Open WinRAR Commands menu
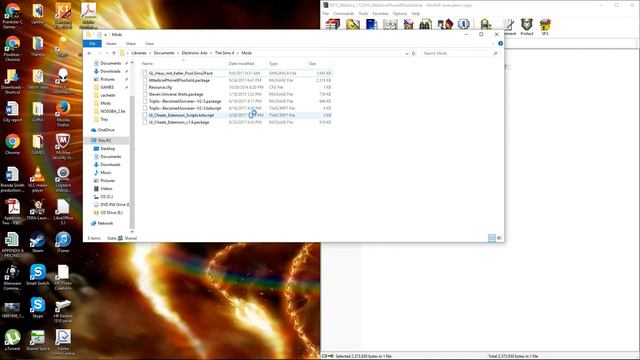The width and height of the screenshot is (640, 360). (344, 13)
